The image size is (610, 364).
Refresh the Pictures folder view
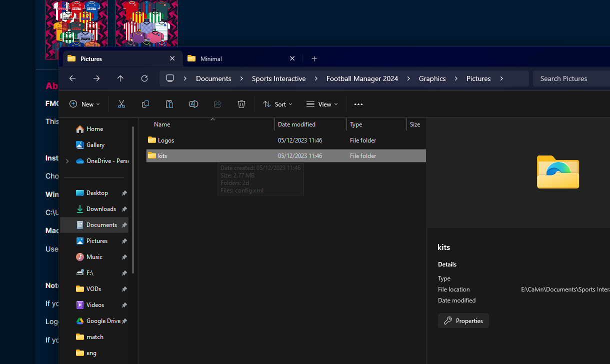pos(144,78)
